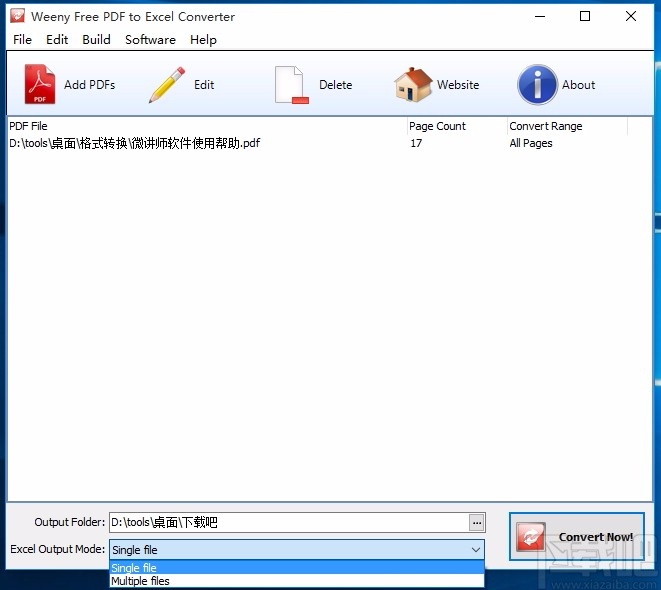The image size is (661, 590).
Task: Click the page count value 17
Action: point(416,143)
